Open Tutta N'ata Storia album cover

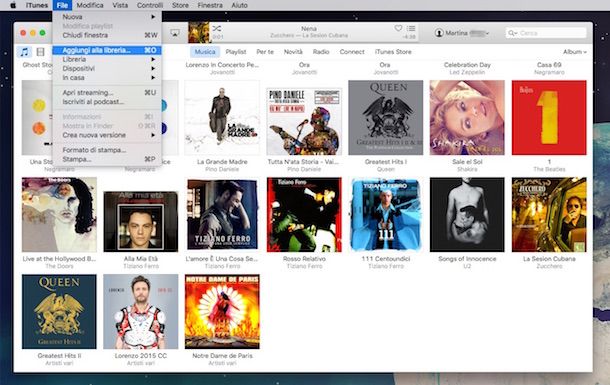pos(304,121)
